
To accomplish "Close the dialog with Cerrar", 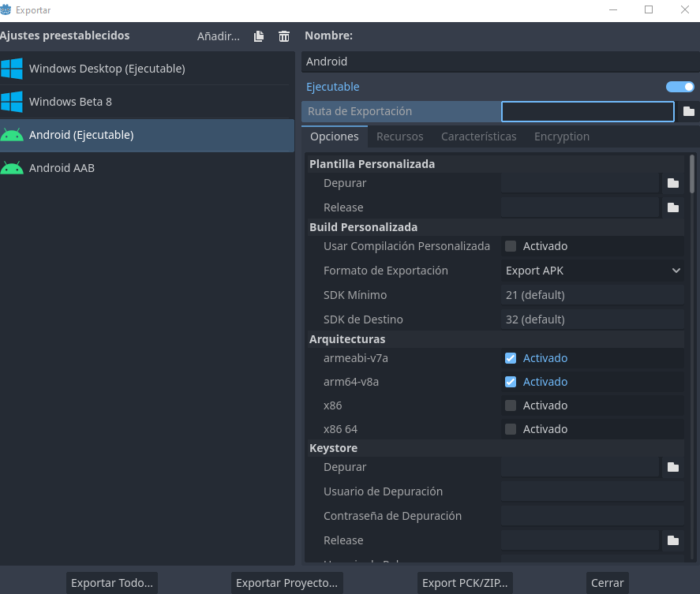I will (x=606, y=582).
